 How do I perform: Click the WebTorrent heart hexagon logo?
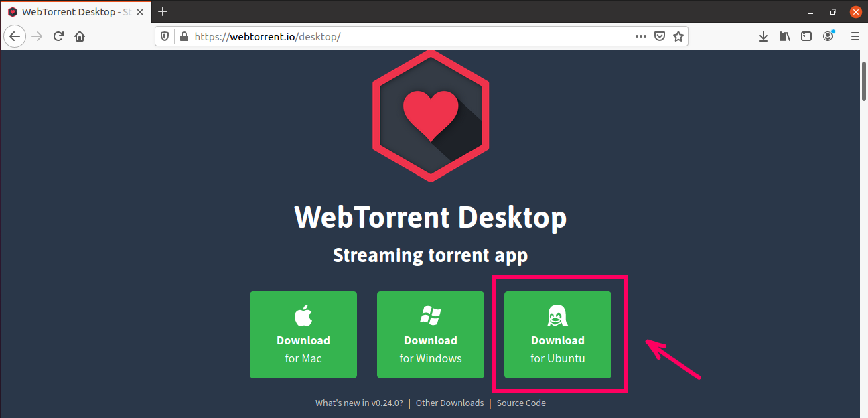coord(431,116)
